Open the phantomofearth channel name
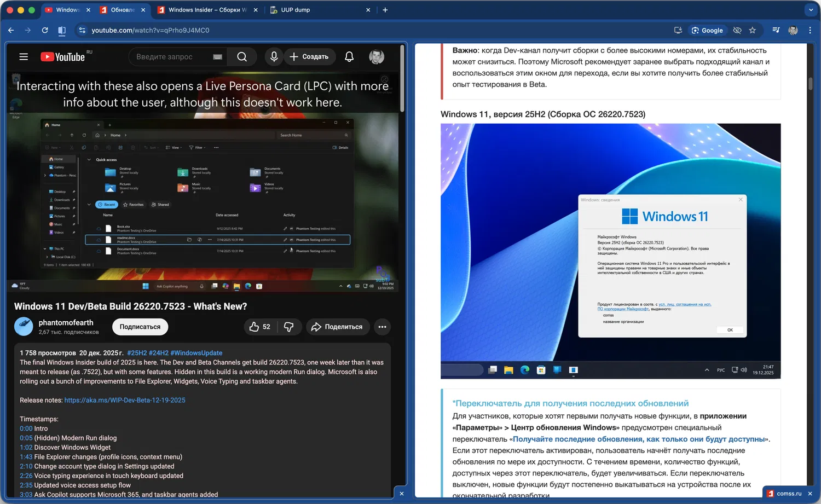The image size is (821, 504). click(x=66, y=323)
